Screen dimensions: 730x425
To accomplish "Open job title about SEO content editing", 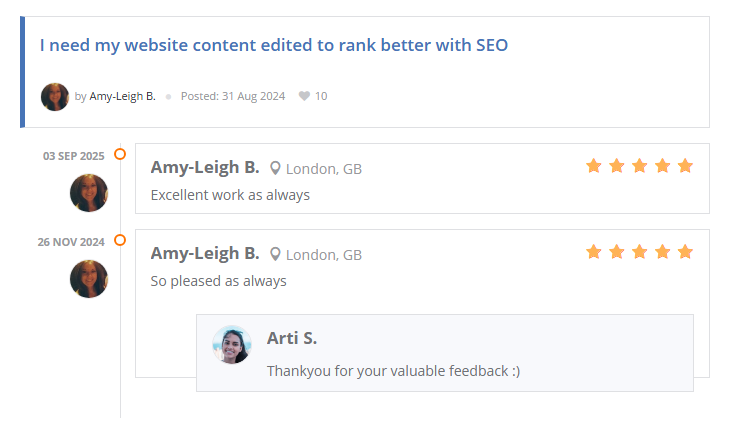I will click(x=274, y=45).
